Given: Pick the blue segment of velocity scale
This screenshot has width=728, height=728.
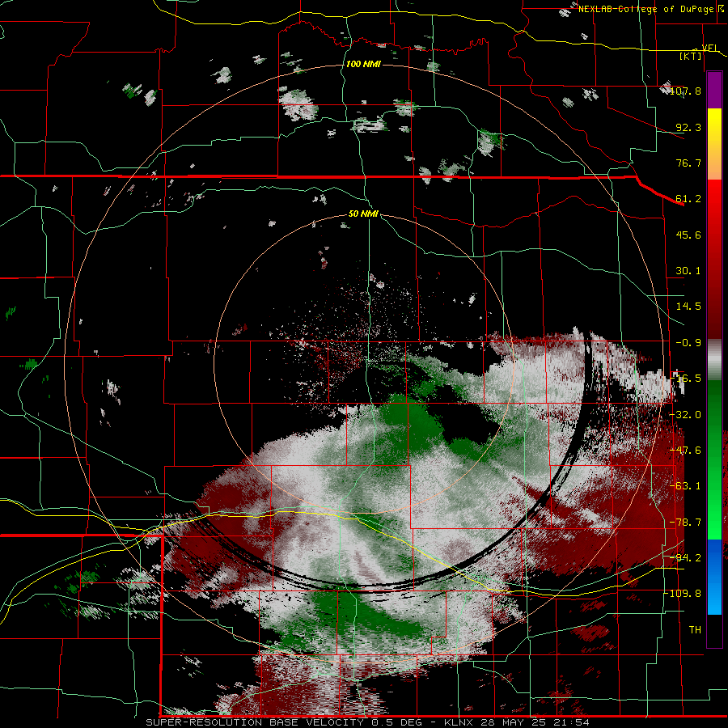Looking at the screenshot, I should click(x=714, y=577).
